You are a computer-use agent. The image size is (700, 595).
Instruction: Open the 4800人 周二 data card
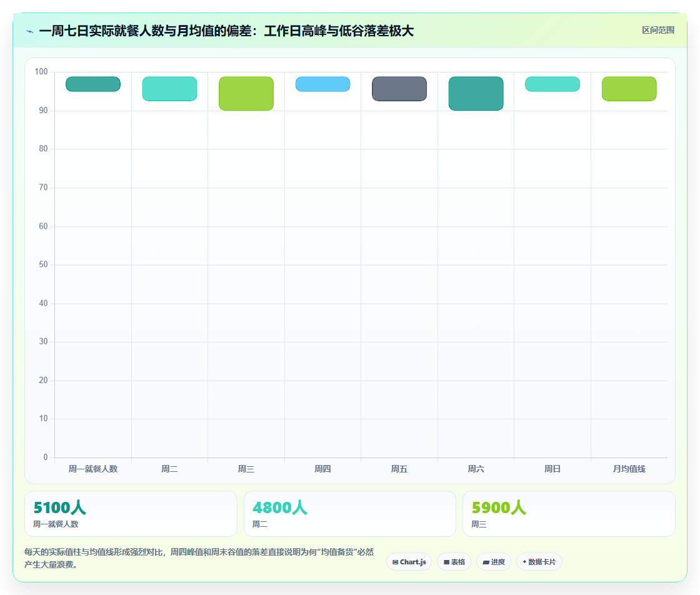coord(350,514)
